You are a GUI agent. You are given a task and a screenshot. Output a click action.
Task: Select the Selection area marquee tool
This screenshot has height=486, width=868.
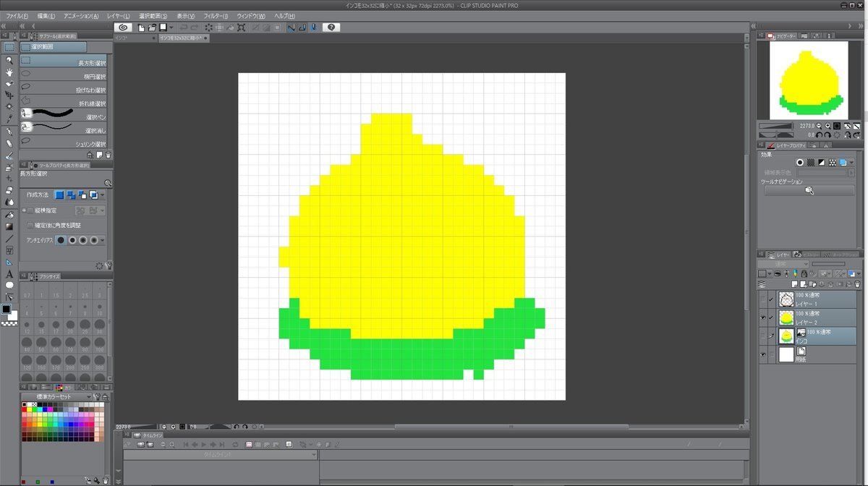click(9, 47)
